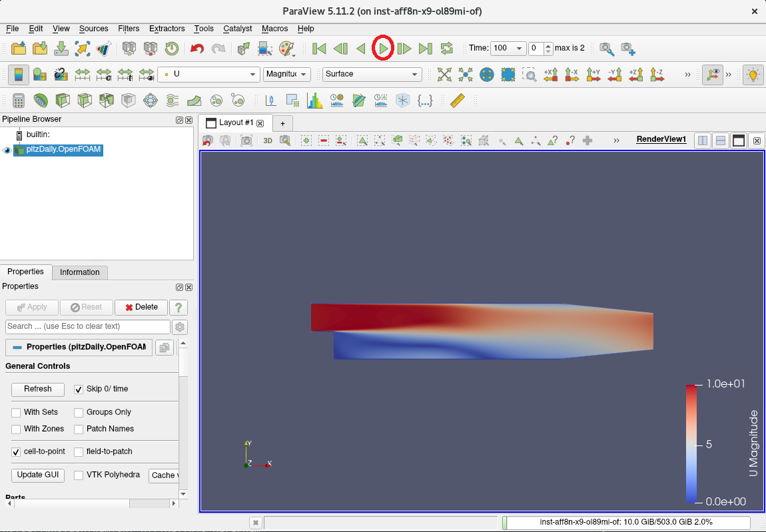The height and width of the screenshot is (532, 766).
Task: Uncheck the Skip 0/ time checkbox
Action: (x=79, y=390)
